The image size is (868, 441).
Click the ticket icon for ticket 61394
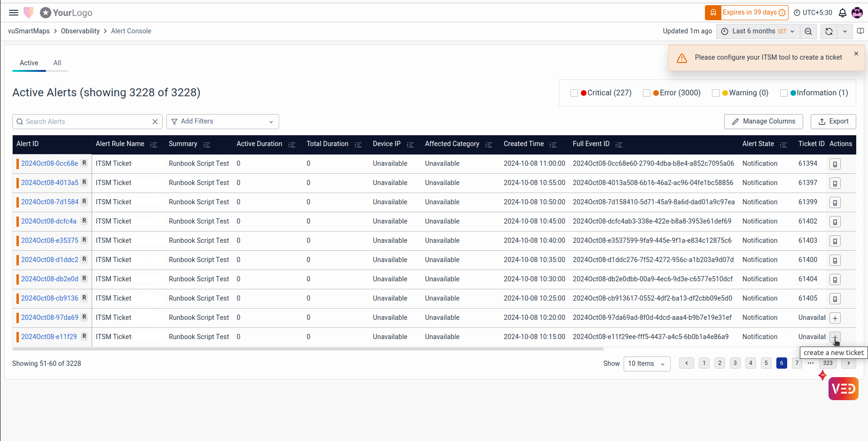click(835, 164)
